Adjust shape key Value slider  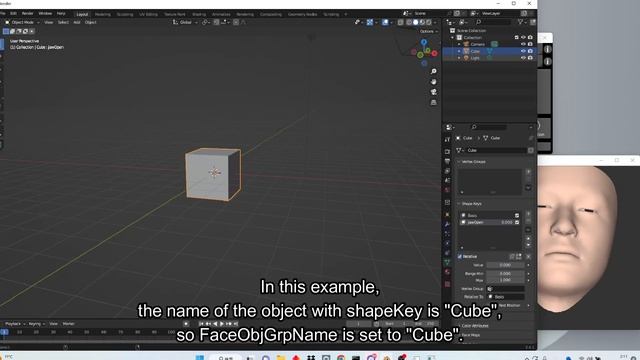pyautogui.click(x=505, y=265)
